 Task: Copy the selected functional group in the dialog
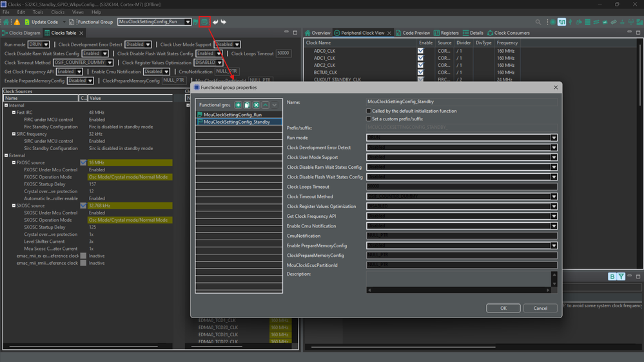247,105
